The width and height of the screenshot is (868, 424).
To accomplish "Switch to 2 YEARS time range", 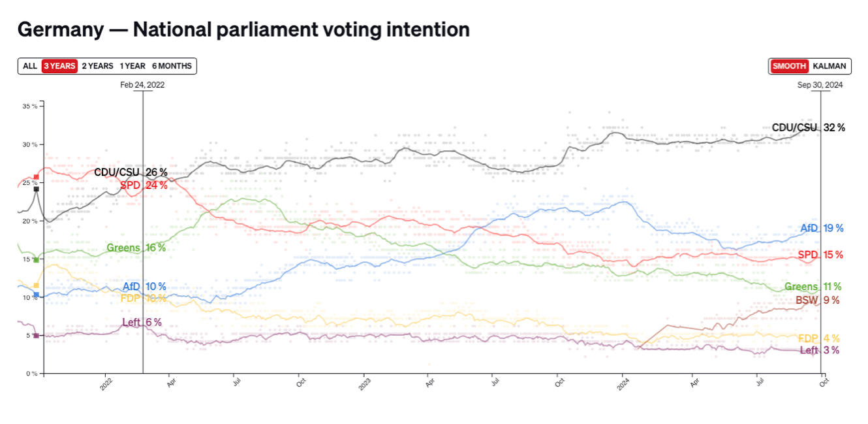I will pyautogui.click(x=98, y=66).
